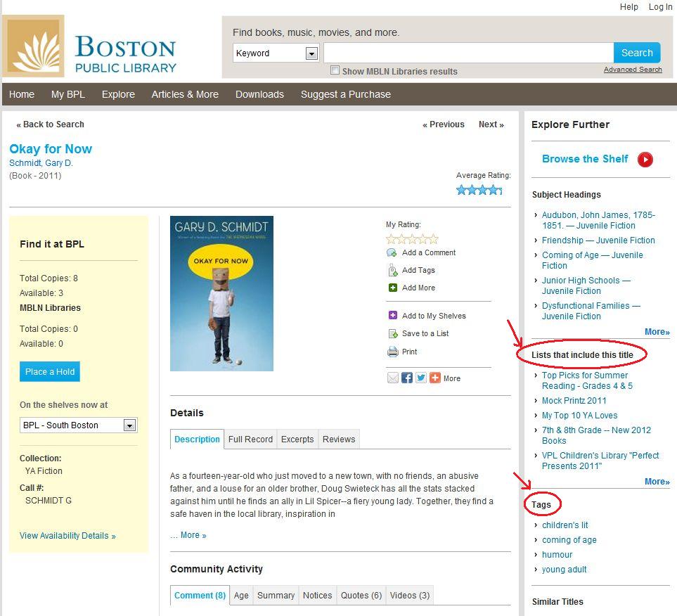Share by email envelope icon

coord(393,378)
